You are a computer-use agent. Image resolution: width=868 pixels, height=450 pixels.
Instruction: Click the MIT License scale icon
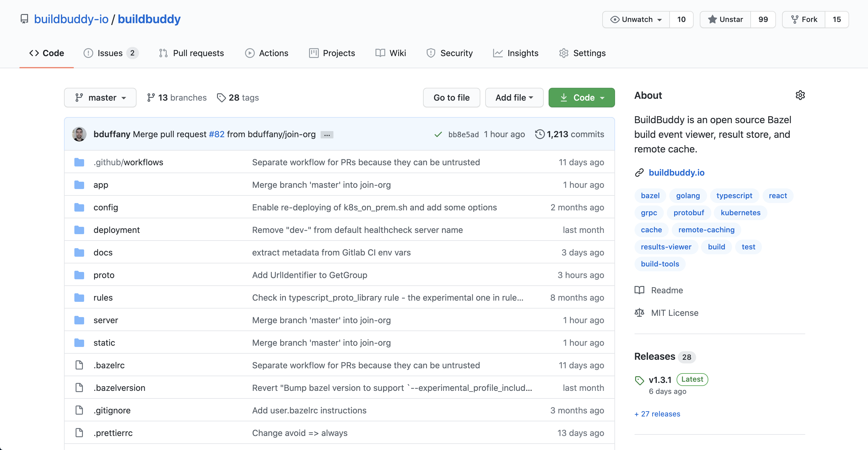(639, 313)
